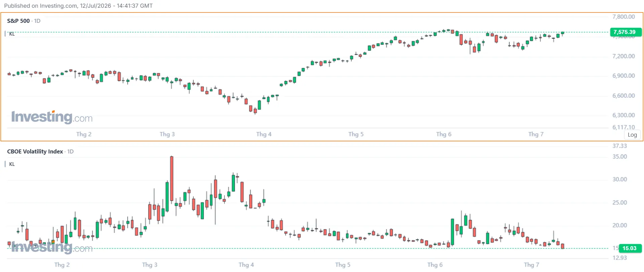The height and width of the screenshot is (272, 644).
Task: Click Thg 4 on S&P time axis
Action: 264,134
